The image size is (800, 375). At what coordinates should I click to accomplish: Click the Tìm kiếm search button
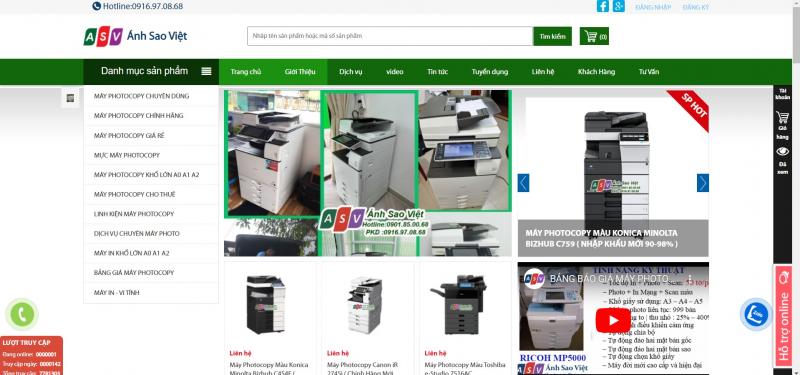click(553, 36)
